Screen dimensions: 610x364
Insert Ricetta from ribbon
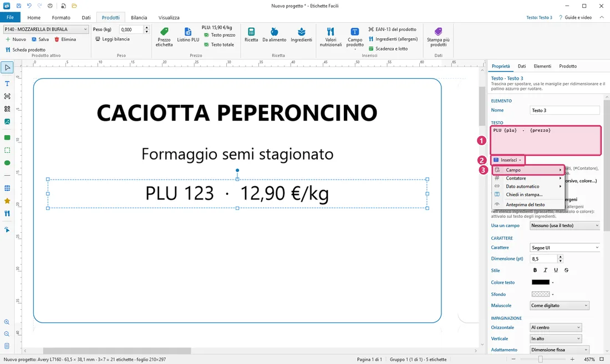251,35
